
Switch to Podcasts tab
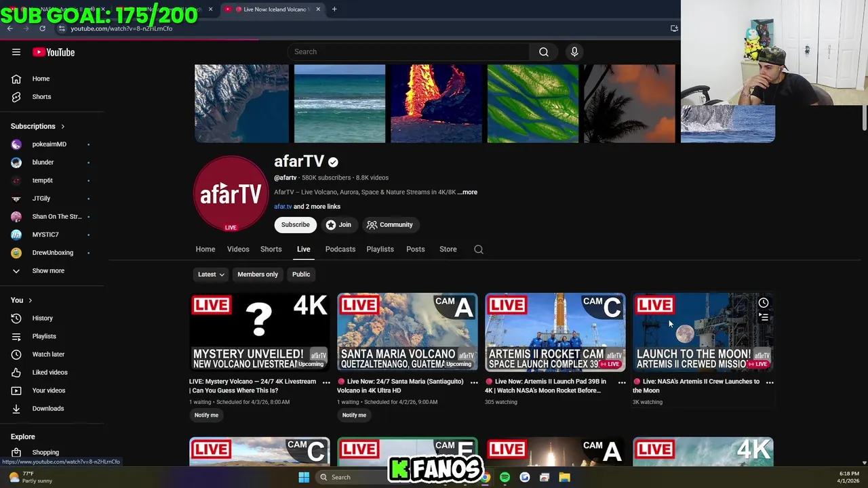coord(340,249)
